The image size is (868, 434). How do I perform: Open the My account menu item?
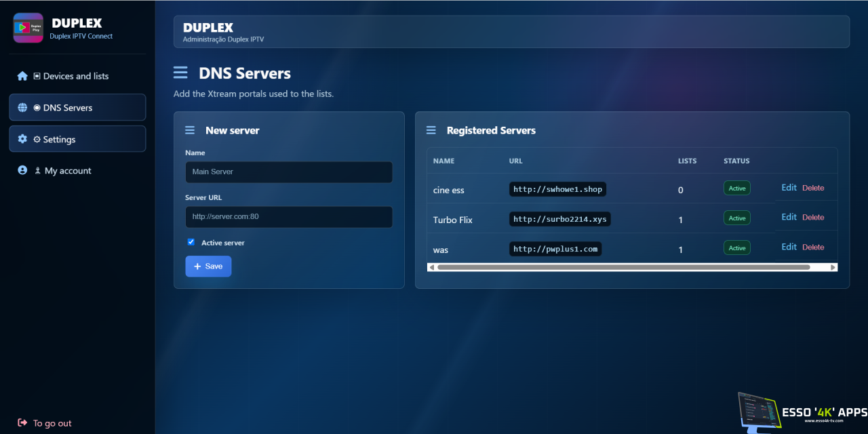(77, 170)
